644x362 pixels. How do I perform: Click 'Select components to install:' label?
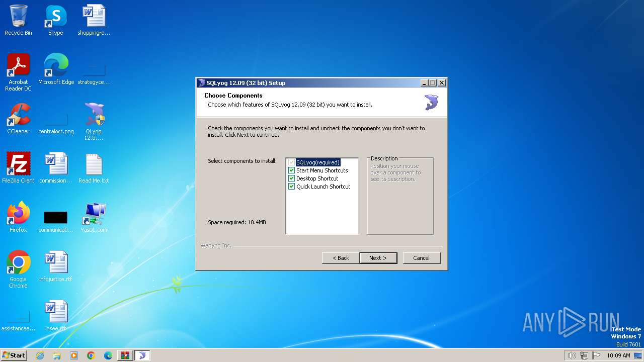[243, 161]
